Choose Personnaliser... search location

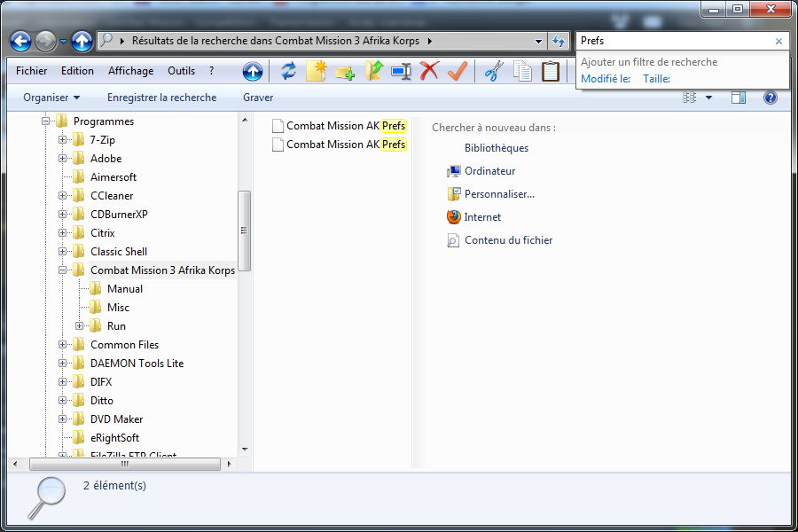490,194
